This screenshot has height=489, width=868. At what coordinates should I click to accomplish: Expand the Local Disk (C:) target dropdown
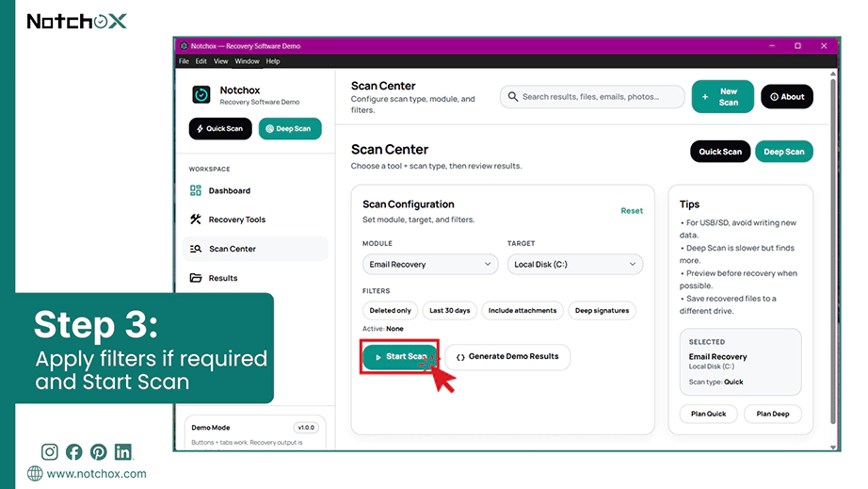pos(574,264)
